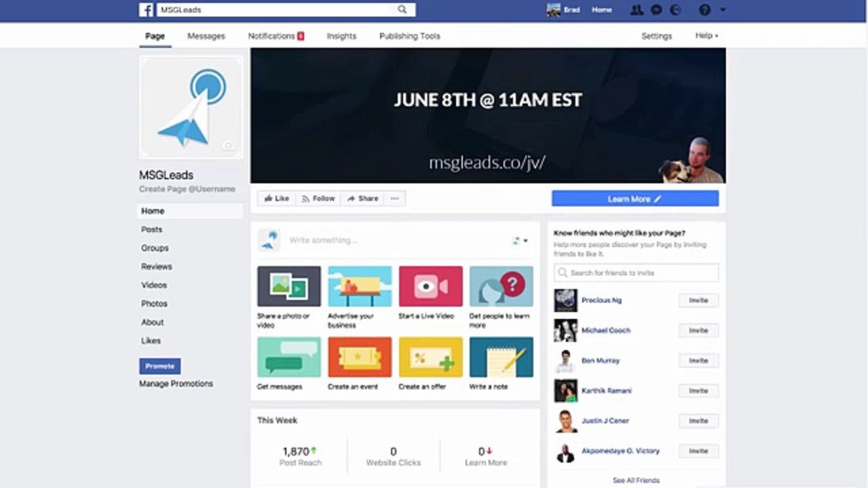The height and width of the screenshot is (488, 868).
Task: Click the MSGLeads page profile picture
Action: pyautogui.click(x=191, y=107)
